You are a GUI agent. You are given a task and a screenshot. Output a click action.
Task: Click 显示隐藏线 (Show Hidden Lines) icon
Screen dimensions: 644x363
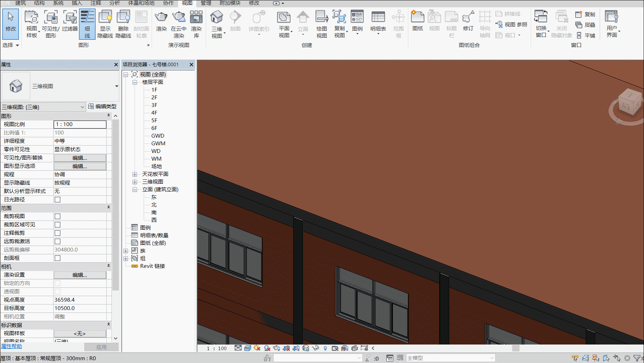(105, 24)
